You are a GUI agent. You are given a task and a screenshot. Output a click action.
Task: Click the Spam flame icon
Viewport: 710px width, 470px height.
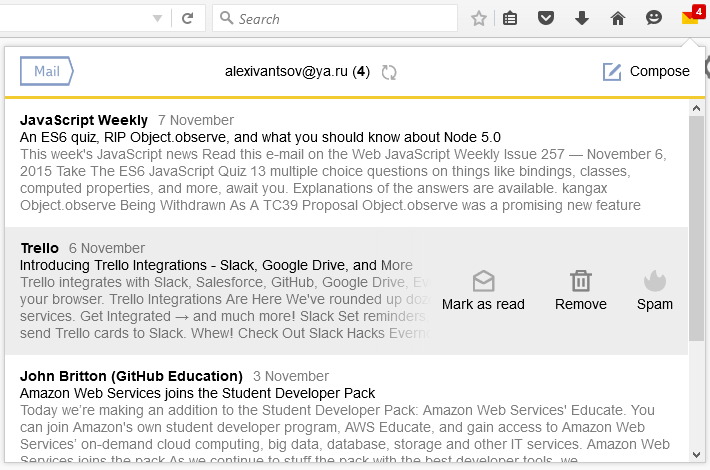coord(655,281)
